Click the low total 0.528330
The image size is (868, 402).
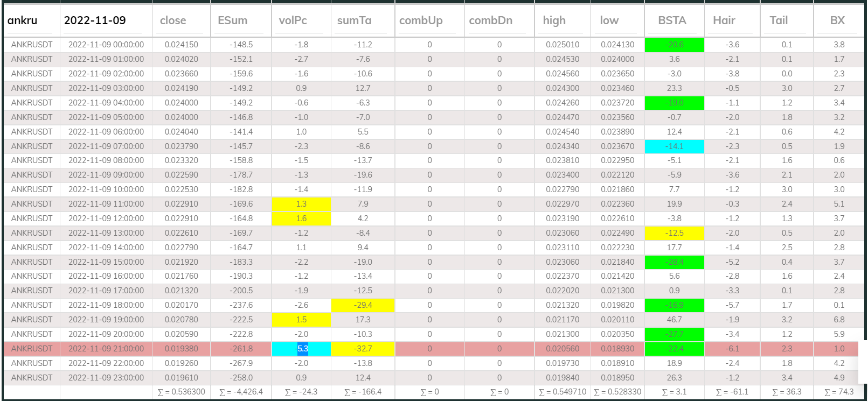(617, 392)
